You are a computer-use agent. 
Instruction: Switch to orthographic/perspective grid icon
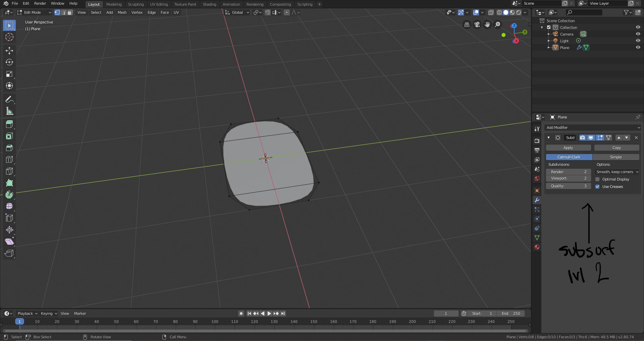tap(467, 25)
